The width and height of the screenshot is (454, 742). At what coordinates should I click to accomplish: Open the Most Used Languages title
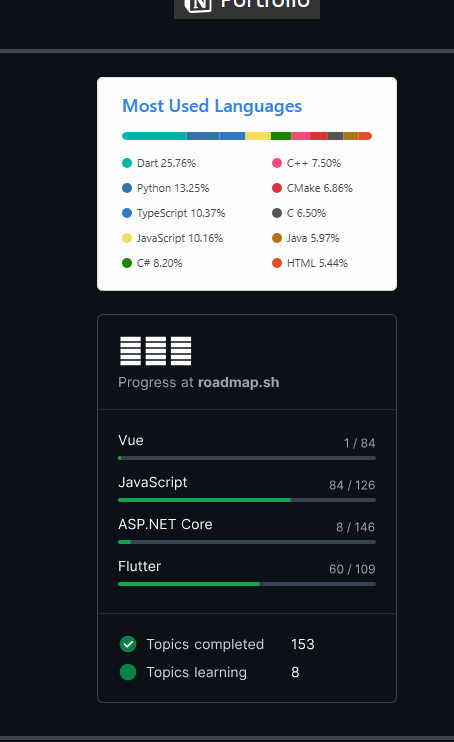(212, 106)
